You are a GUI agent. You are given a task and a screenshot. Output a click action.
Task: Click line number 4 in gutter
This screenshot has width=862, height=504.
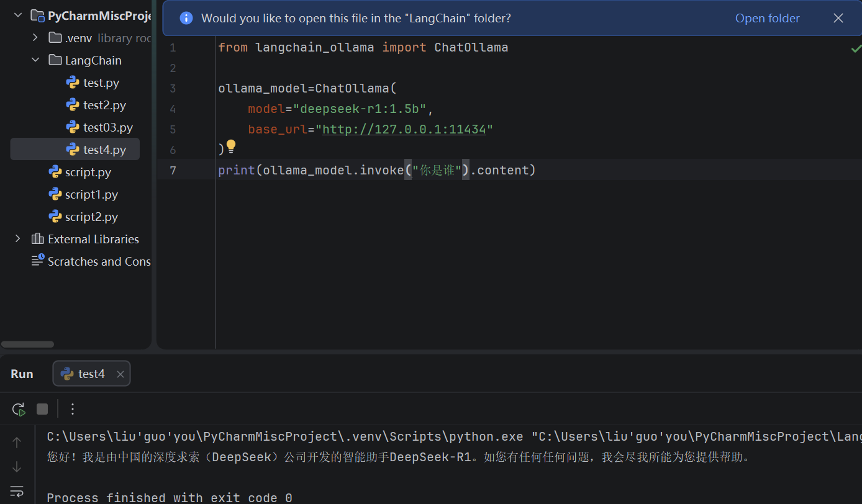(x=173, y=109)
